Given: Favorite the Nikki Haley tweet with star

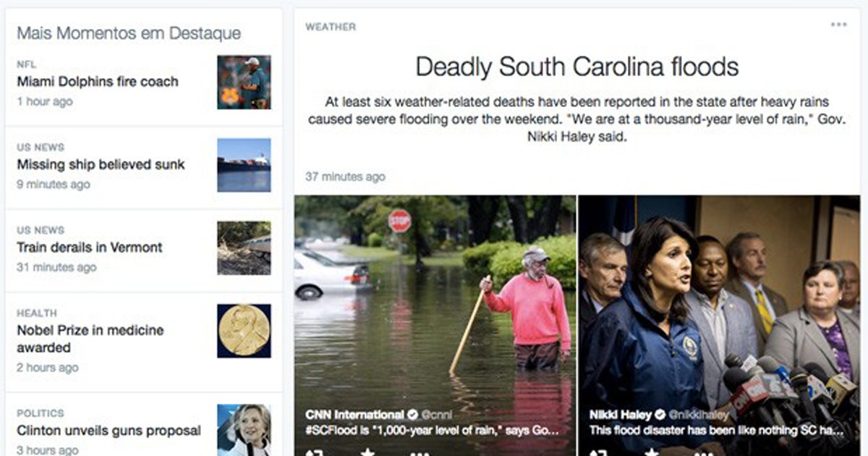Looking at the screenshot, I should click(651, 452).
